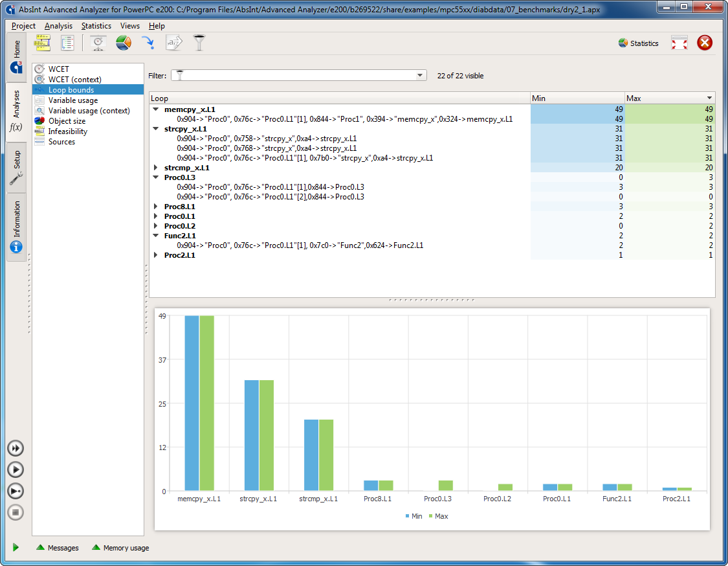Click the blue curved arrow toolbar icon
The width and height of the screenshot is (728, 566).
point(148,43)
